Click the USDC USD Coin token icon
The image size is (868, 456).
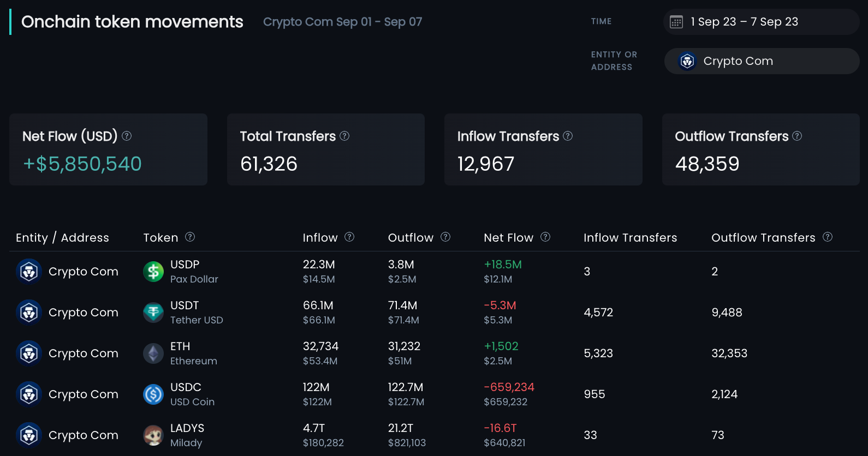pyautogui.click(x=153, y=394)
